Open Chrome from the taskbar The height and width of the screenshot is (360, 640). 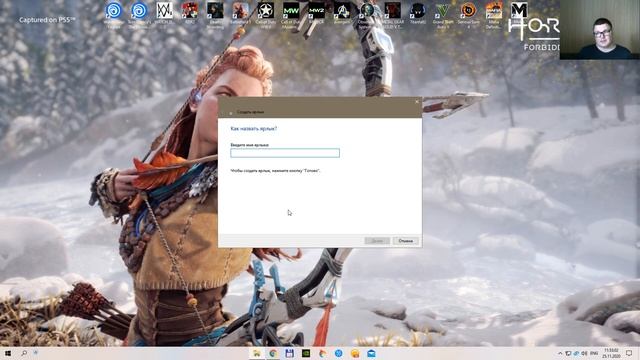pos(273,353)
